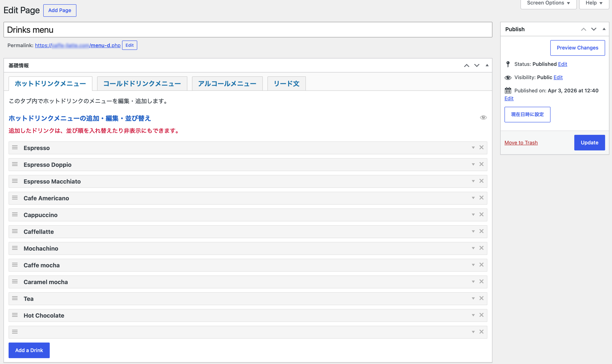Grab the drag handle of Espresso row
Viewport: 612px width, 364px height.
click(x=15, y=148)
